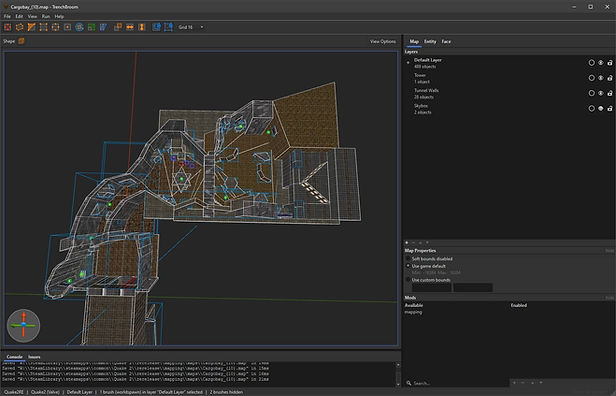
Task: Activate the blue Shear tool
Action: [x=103, y=27]
